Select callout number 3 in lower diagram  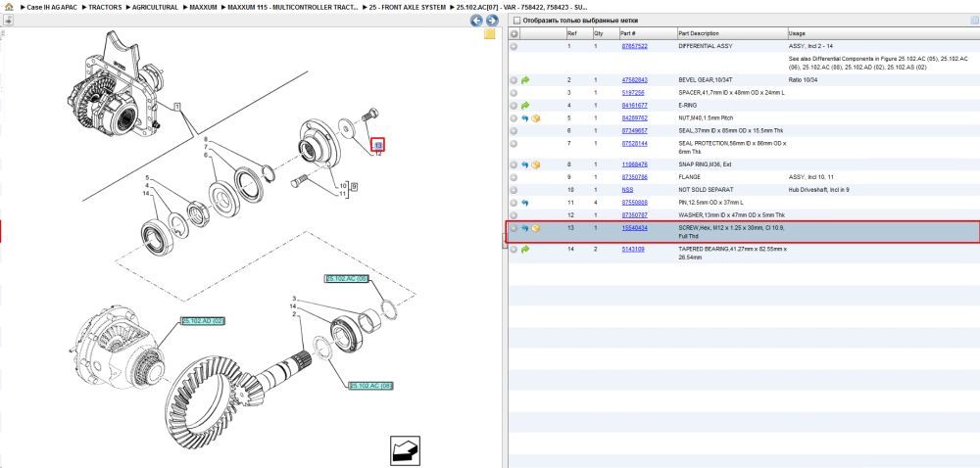pos(294,299)
